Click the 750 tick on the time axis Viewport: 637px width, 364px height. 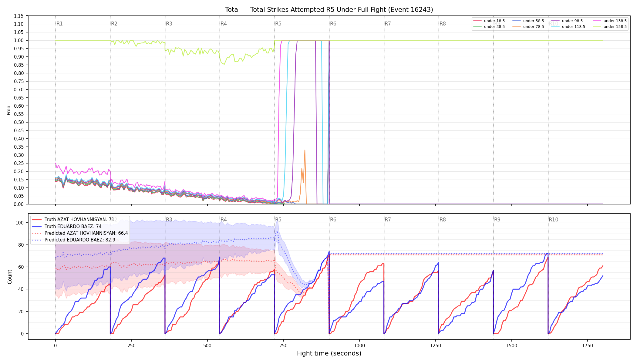click(x=284, y=345)
